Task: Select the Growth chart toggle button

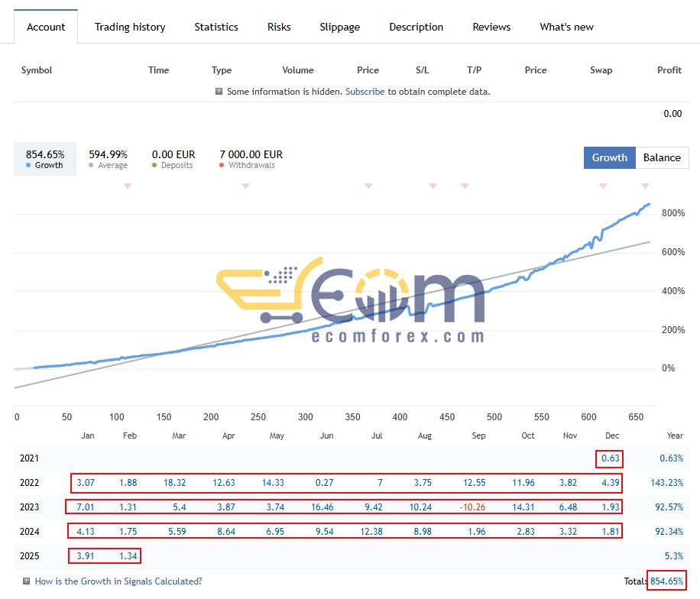Action: point(609,157)
